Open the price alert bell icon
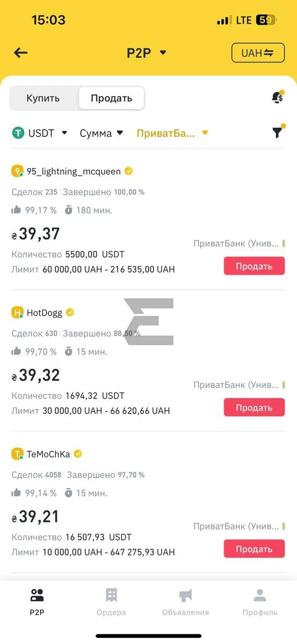Image resolution: width=297 pixels, height=644 pixels. coord(277,98)
